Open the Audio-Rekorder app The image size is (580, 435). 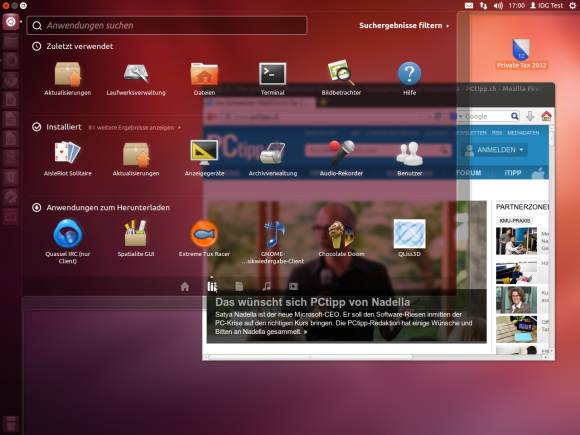click(341, 158)
